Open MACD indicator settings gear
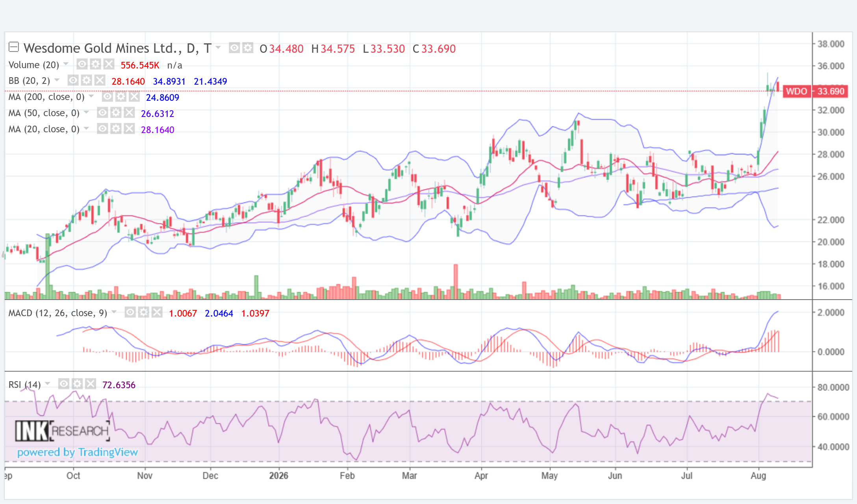This screenshot has height=504, width=857. point(143,313)
